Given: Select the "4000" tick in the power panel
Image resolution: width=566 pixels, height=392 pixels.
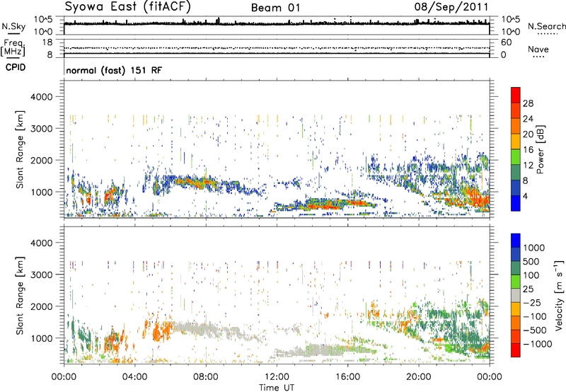Looking at the screenshot, I should pos(41,97).
